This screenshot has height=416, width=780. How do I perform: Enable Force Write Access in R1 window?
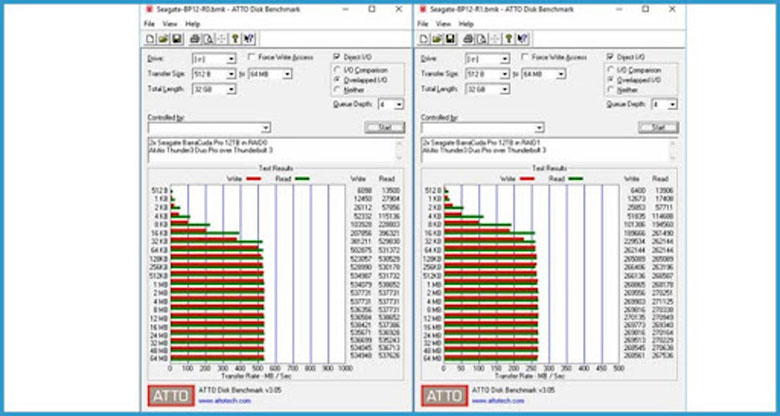pyautogui.click(x=525, y=57)
